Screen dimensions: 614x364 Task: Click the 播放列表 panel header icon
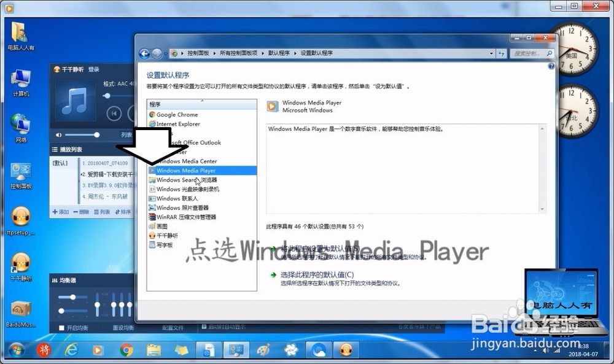point(55,150)
